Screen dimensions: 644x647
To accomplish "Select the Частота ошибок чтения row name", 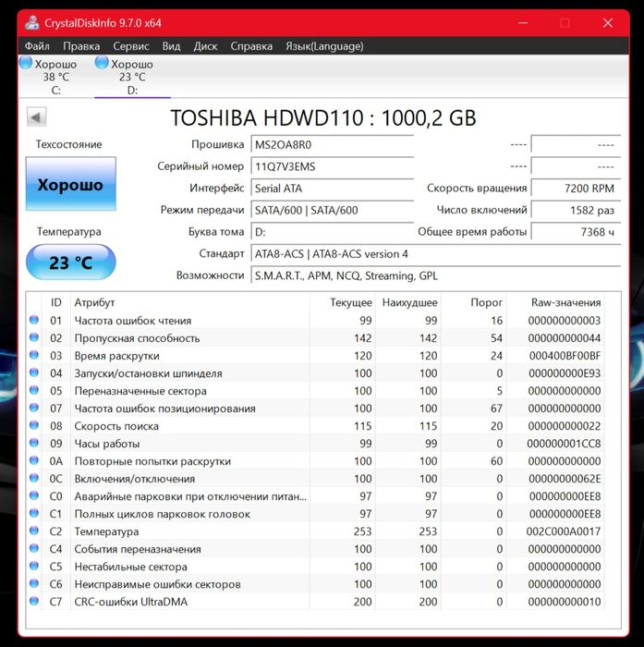I will coord(133,321).
